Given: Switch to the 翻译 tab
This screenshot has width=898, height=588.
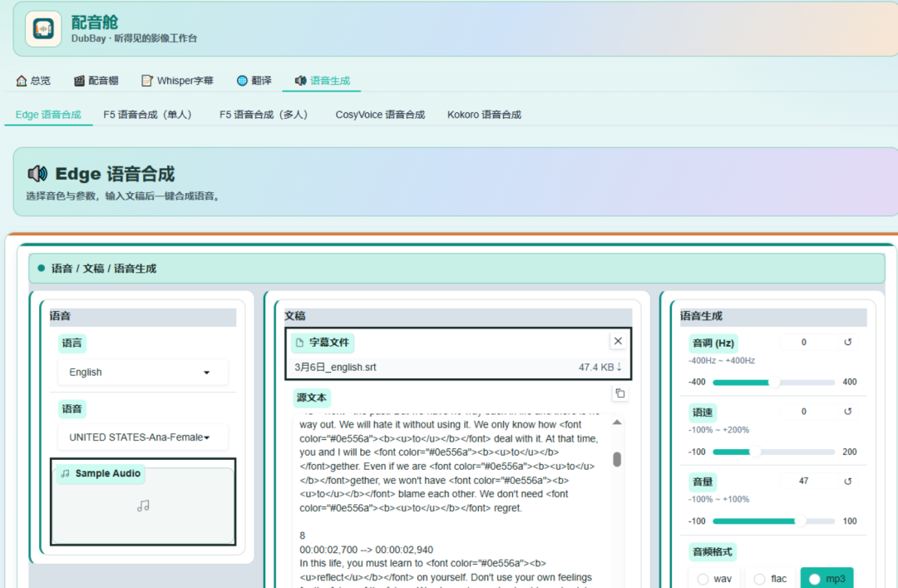Looking at the screenshot, I should (254, 81).
